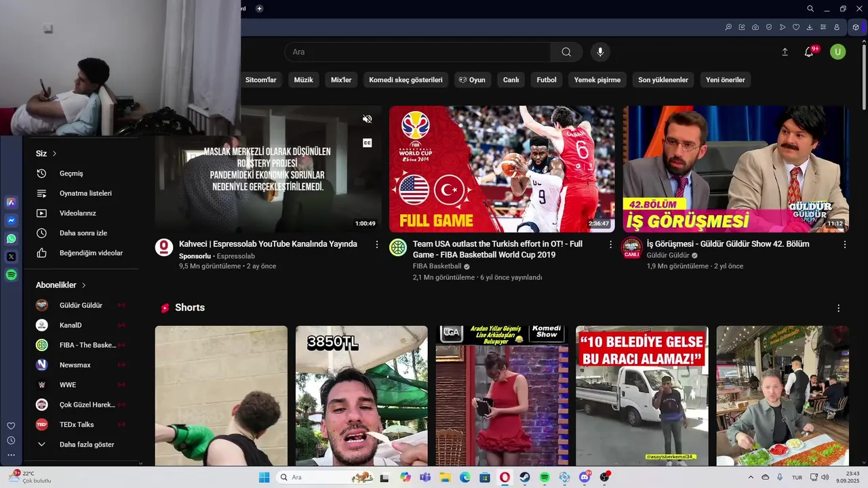Image resolution: width=868 pixels, height=488 pixels.
Task: Show hidden system tray icons
Action: (x=751, y=477)
